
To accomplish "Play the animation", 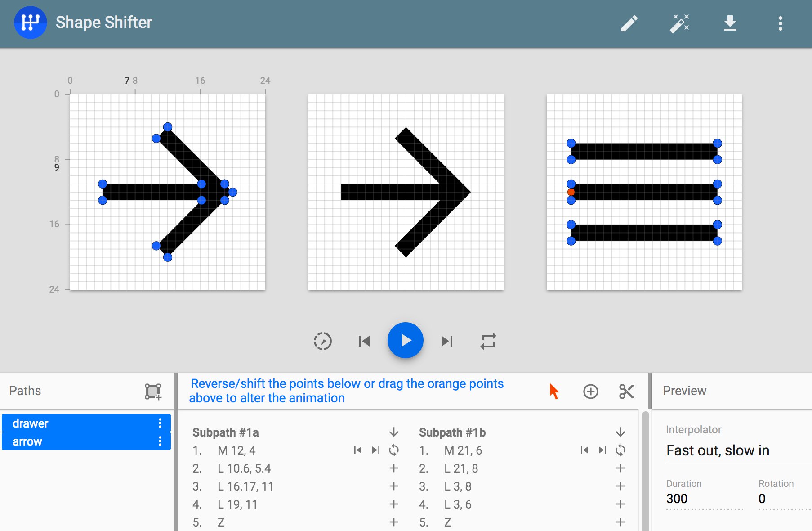I will pyautogui.click(x=406, y=340).
